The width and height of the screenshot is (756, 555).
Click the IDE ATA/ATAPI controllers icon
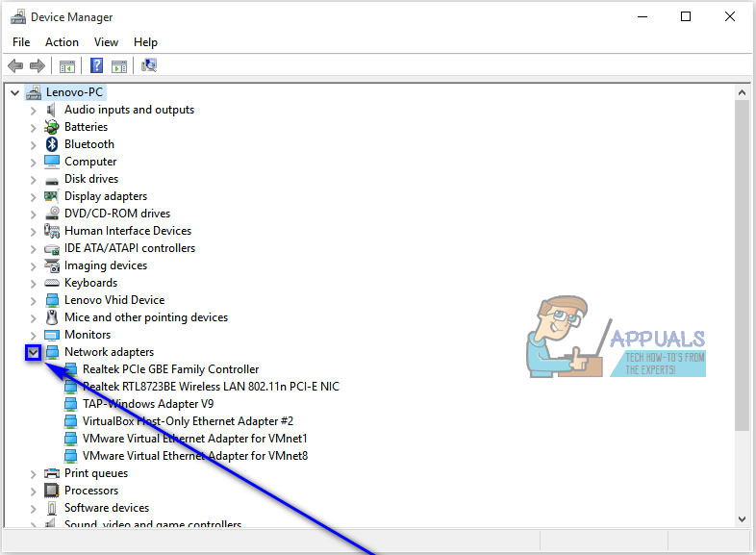click(x=52, y=249)
